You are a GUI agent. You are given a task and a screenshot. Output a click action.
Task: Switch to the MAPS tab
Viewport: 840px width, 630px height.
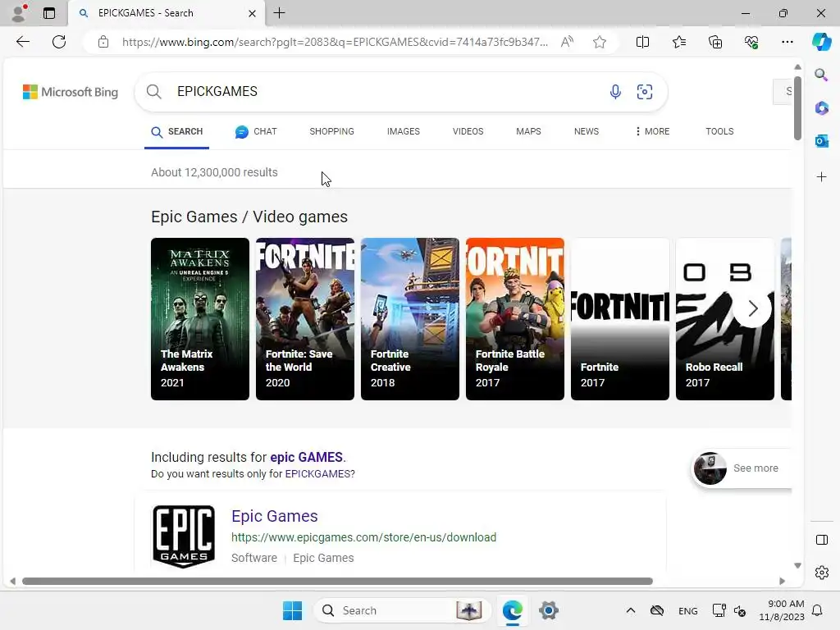pyautogui.click(x=528, y=131)
